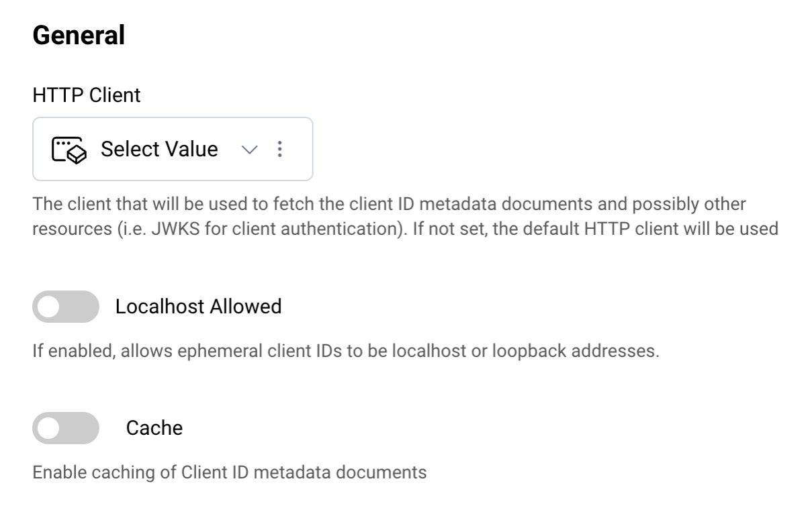Screen dimensions: 812x514
Task: Click the Cache toggle slider control
Action: click(65, 428)
